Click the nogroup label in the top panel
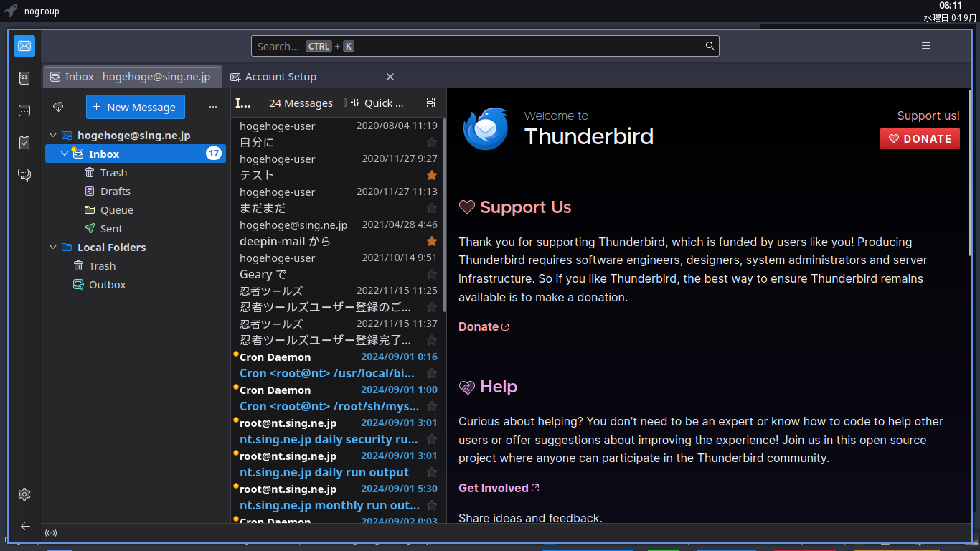The height and width of the screenshot is (551, 980). [x=42, y=11]
